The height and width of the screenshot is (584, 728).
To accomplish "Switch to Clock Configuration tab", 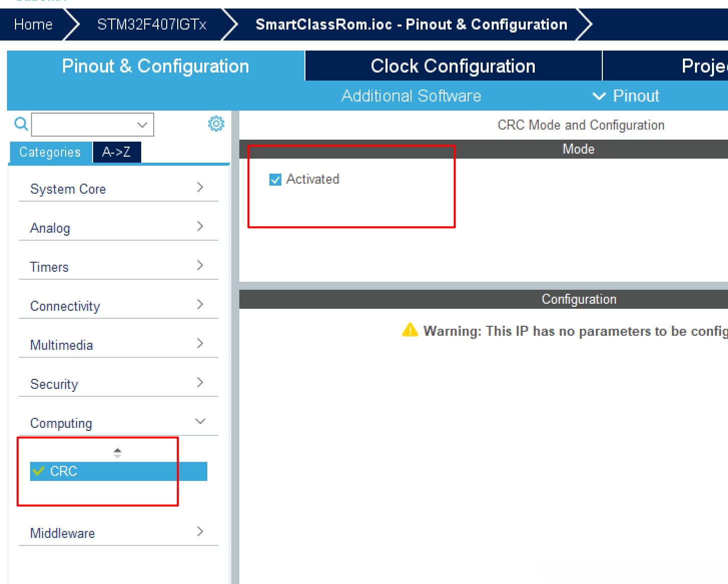I will tap(453, 66).
